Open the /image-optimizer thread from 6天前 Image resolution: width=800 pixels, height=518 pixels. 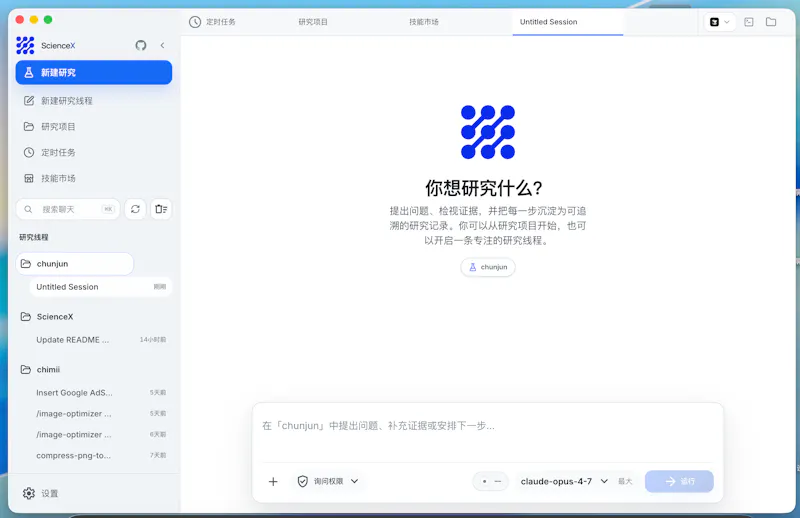pos(101,434)
